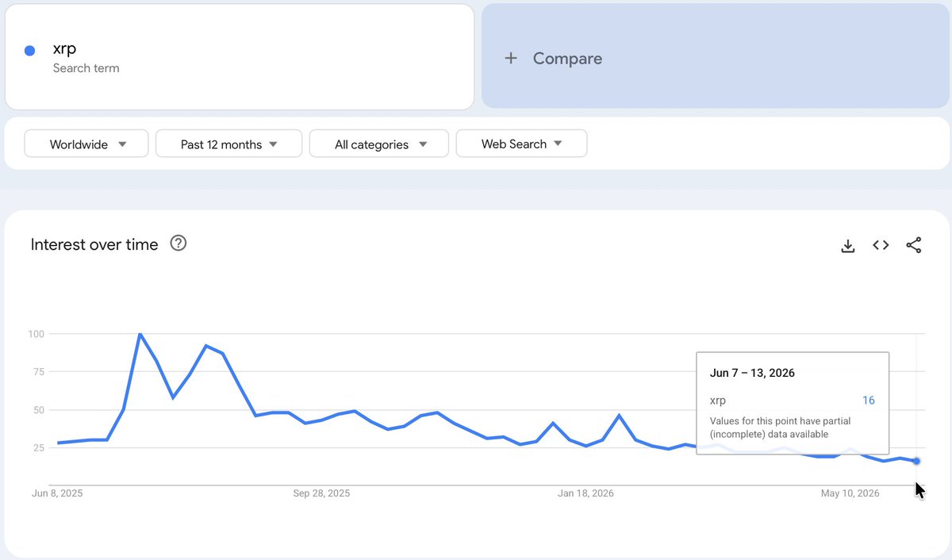
Task: Select the Jun 7 – 13 data point
Action: tap(916, 461)
